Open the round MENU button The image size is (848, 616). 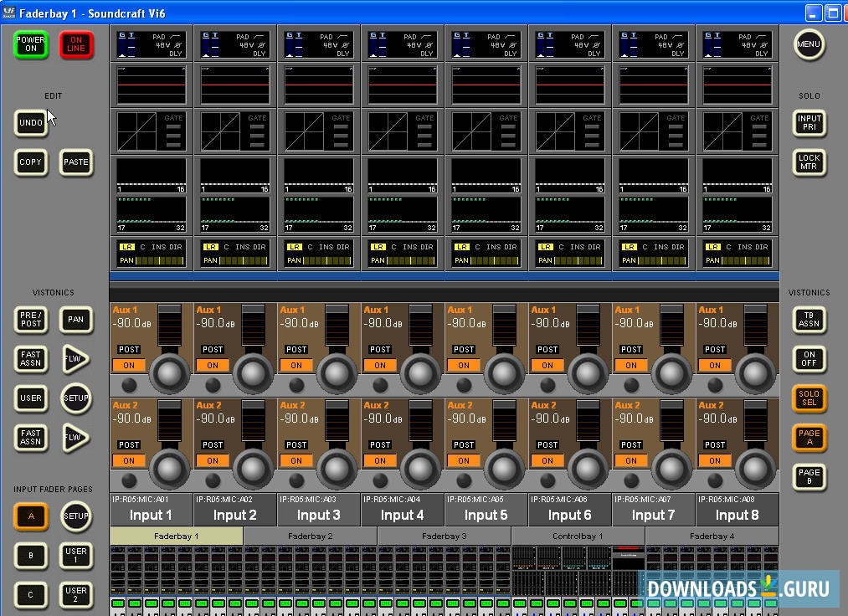pyautogui.click(x=809, y=44)
